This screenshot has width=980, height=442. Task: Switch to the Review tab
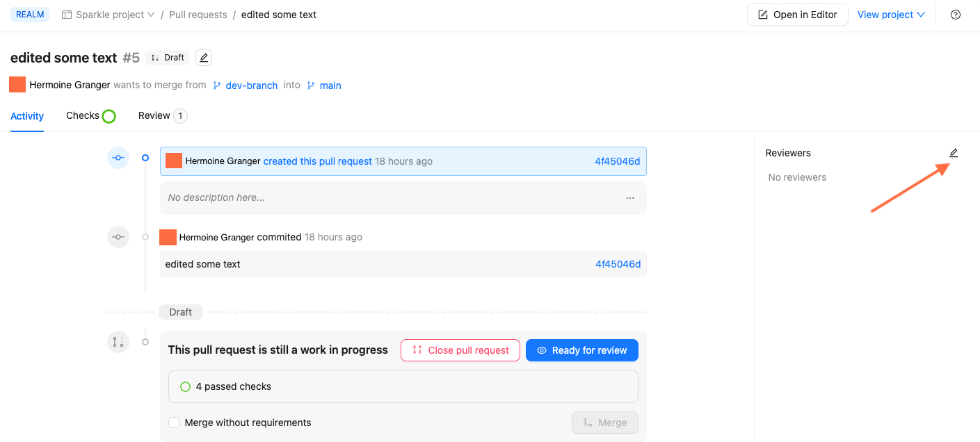click(x=154, y=115)
